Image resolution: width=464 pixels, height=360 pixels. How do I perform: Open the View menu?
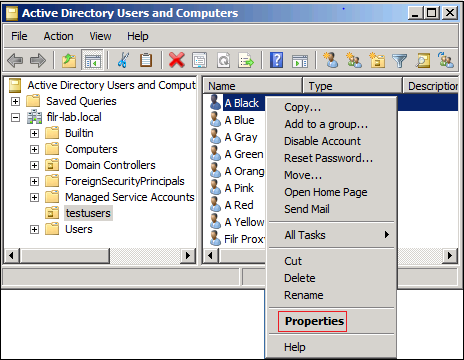point(100,36)
